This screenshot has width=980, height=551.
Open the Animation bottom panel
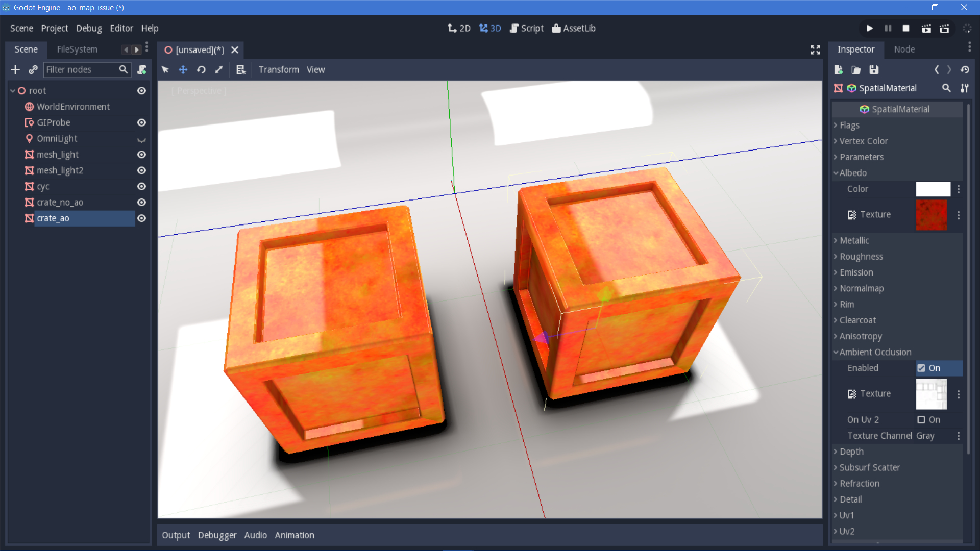(x=294, y=535)
